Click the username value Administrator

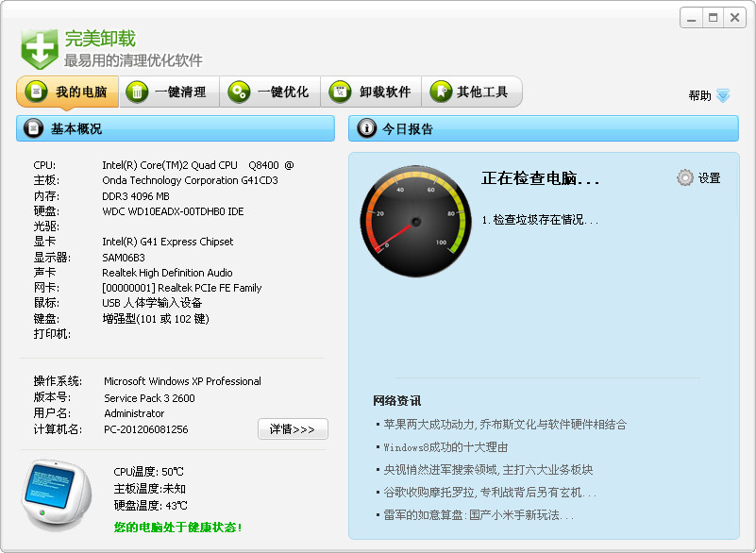135,413
